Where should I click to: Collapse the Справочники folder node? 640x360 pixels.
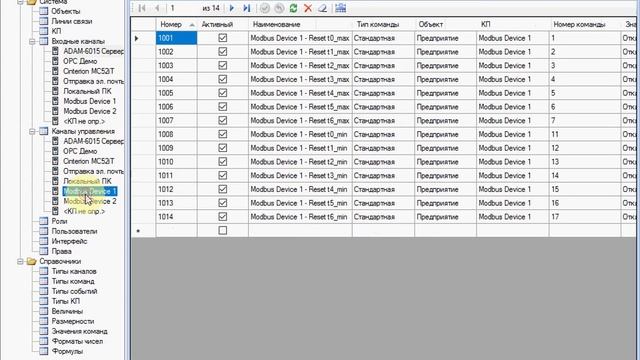(x=20, y=261)
